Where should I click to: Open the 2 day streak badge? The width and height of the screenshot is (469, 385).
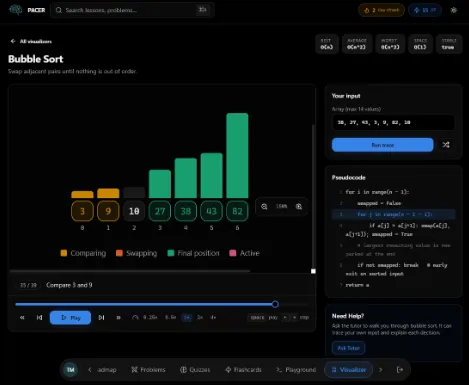point(381,10)
